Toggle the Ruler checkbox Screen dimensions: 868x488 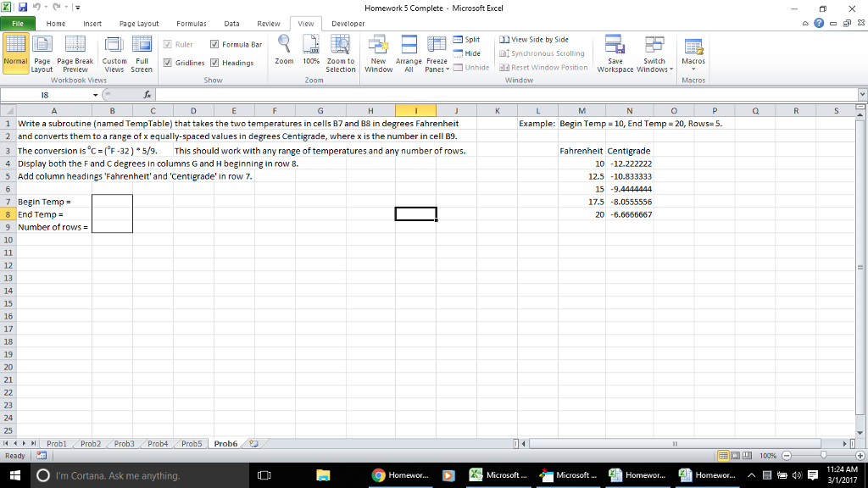click(x=178, y=44)
